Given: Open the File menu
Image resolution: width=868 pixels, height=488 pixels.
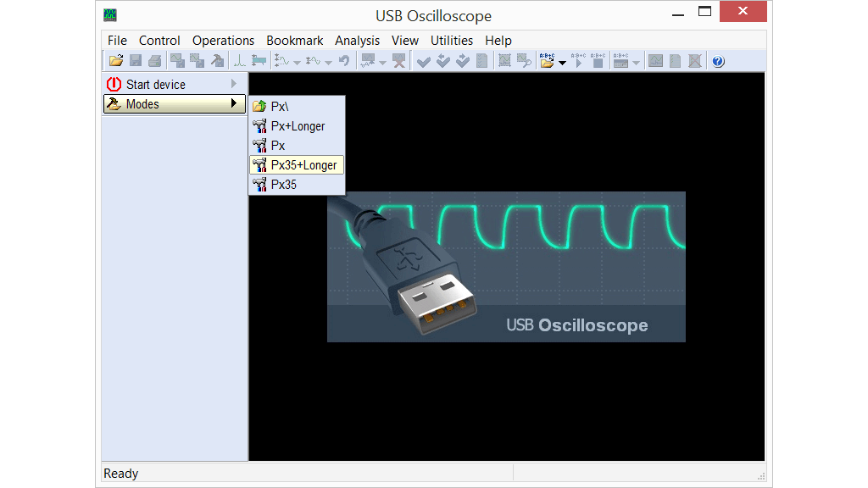Looking at the screenshot, I should tap(117, 41).
